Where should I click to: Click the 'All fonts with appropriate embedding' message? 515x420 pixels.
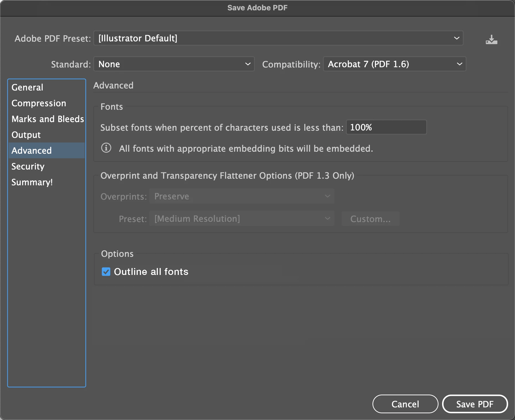pyautogui.click(x=246, y=149)
